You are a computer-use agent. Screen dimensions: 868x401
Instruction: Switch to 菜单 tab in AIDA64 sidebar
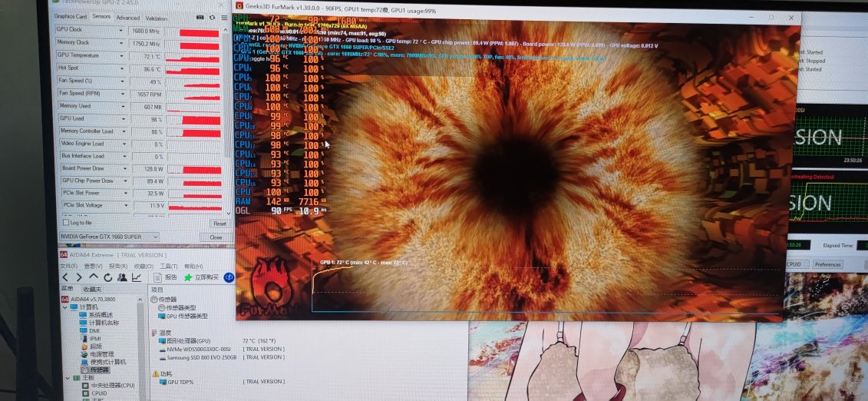(67, 289)
